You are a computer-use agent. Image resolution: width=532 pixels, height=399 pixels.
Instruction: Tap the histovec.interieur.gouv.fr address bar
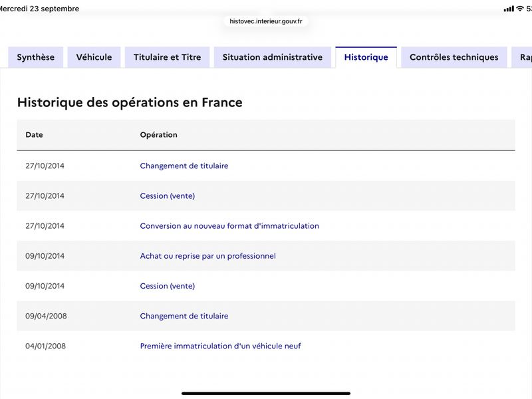[266, 21]
